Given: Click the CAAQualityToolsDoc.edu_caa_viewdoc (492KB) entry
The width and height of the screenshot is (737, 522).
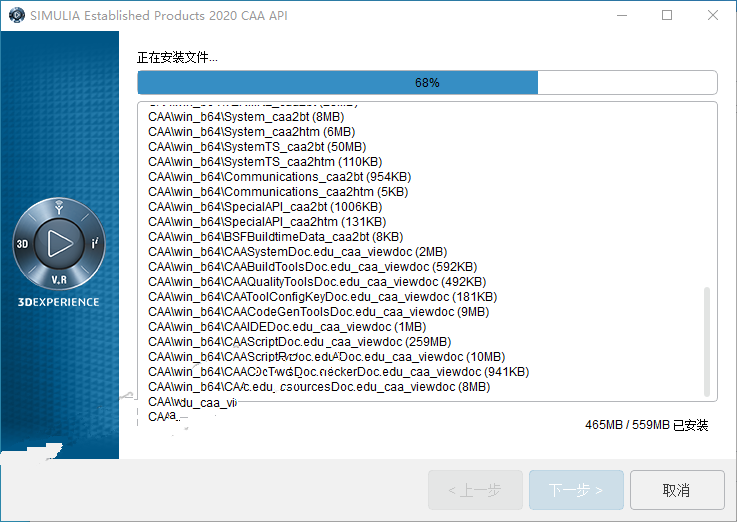Looking at the screenshot, I should coord(317,282).
